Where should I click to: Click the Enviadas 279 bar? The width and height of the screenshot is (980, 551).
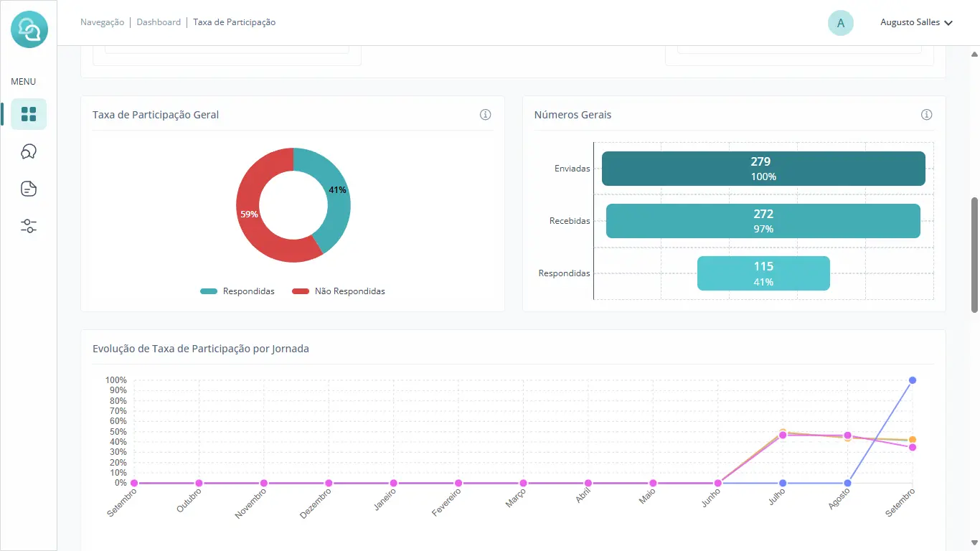[x=763, y=169]
